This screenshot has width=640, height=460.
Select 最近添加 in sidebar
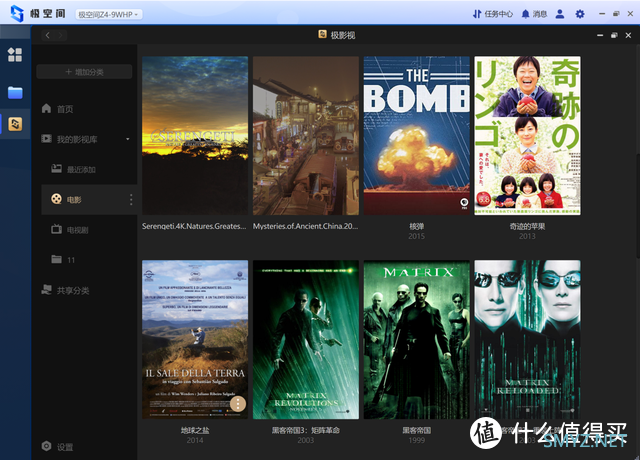pyautogui.click(x=81, y=169)
